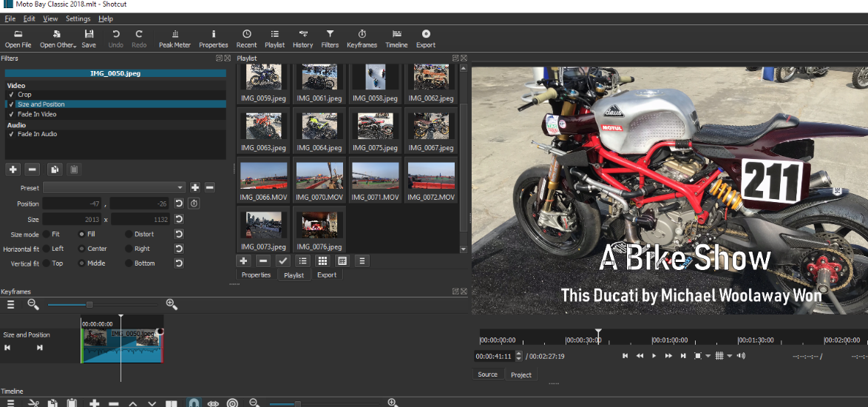Remove selected filter with minus button
868x407 pixels.
(32, 169)
